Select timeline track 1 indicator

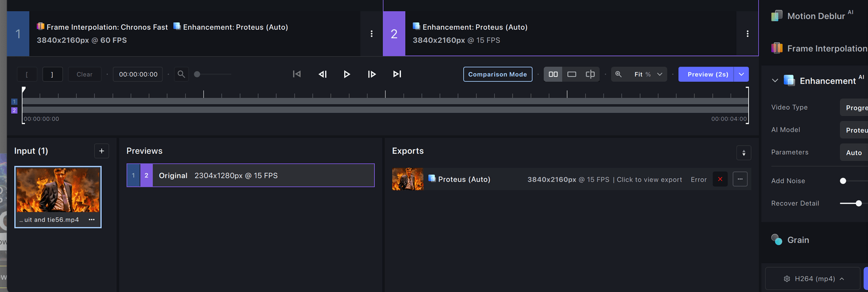(14, 102)
